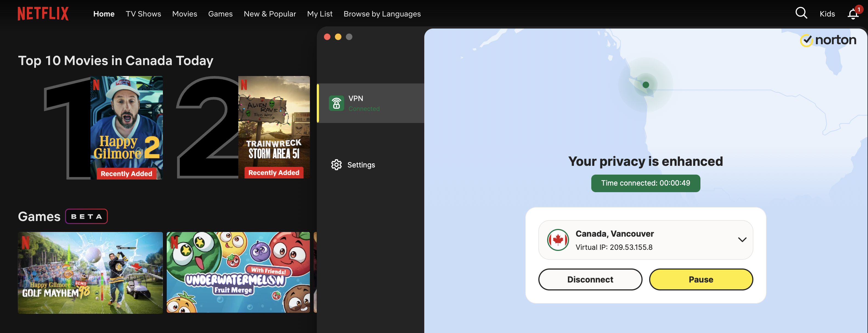868x333 pixels.
Task: Click Top 10 Movies in Canada Today heading
Action: (x=115, y=61)
